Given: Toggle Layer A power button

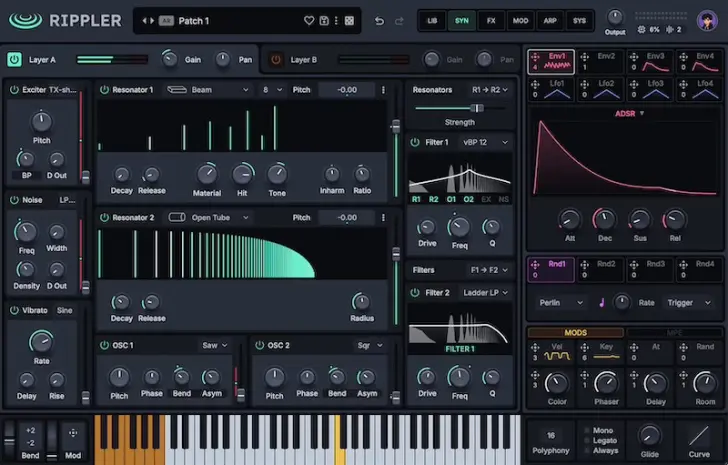Looking at the screenshot, I should click(x=14, y=59).
